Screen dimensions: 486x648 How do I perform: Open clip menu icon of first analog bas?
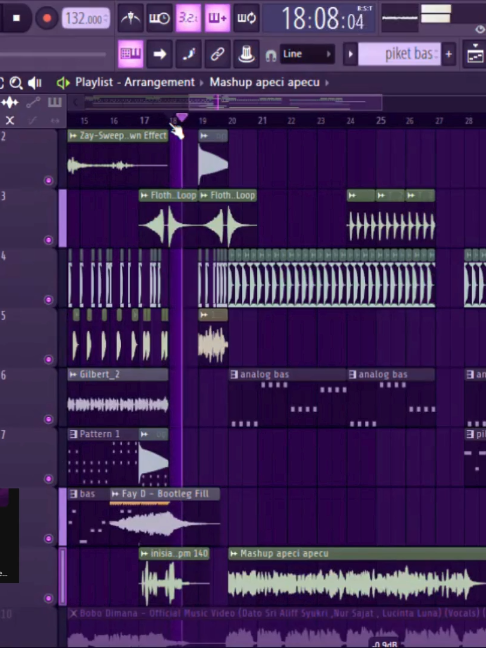click(234, 374)
